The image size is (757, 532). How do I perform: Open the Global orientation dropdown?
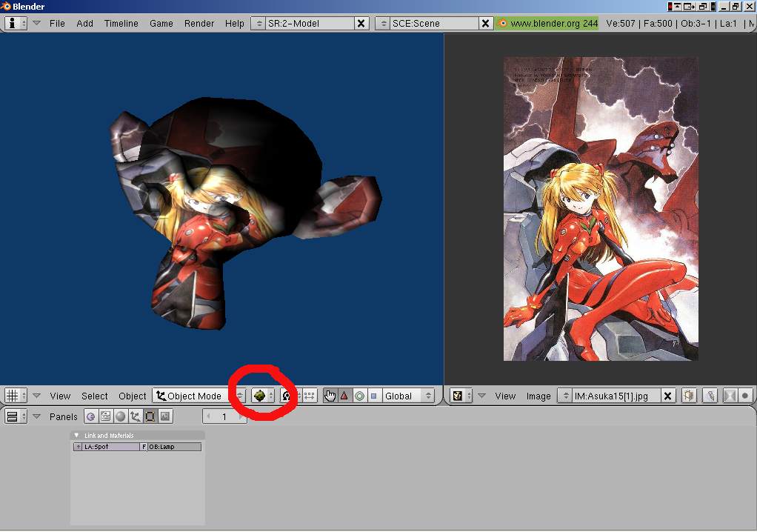(x=408, y=396)
